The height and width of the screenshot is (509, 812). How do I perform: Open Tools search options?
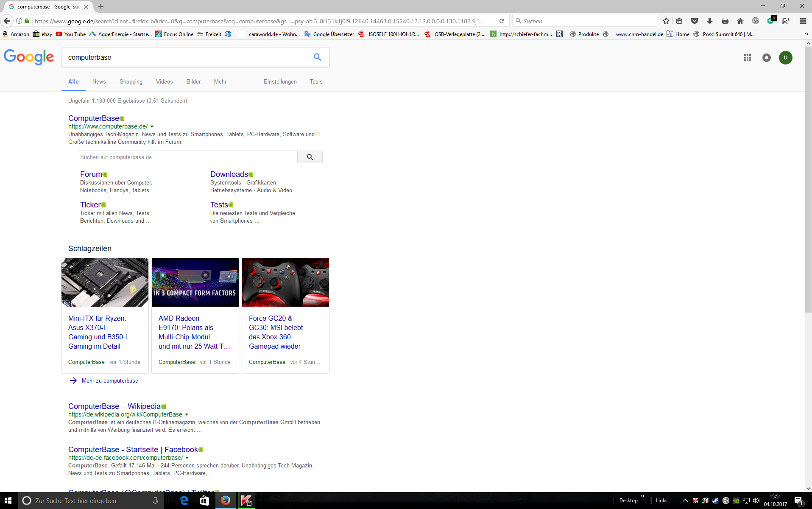[x=316, y=81]
